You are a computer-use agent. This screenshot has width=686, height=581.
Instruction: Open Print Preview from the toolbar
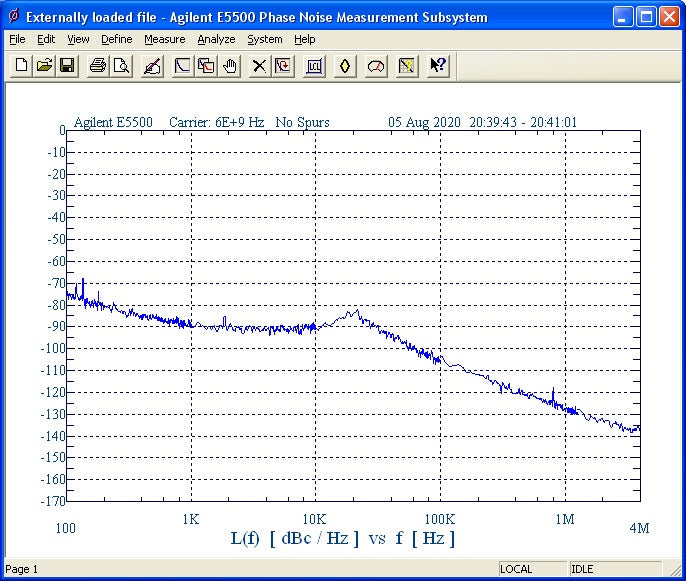click(121, 66)
